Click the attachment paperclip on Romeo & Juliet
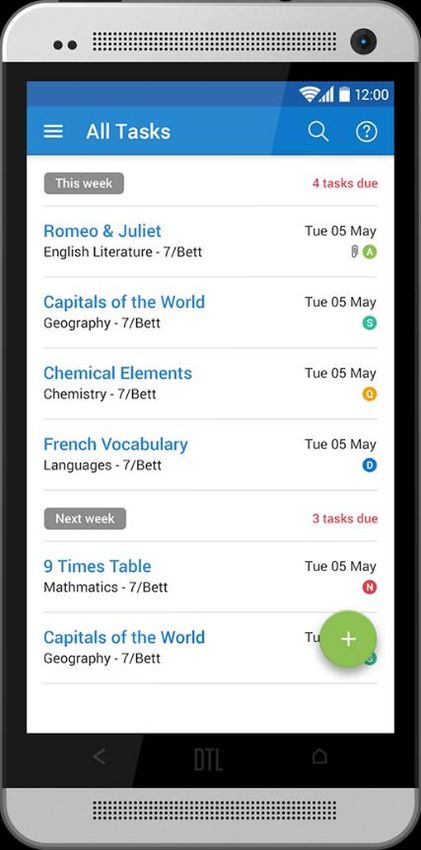The height and width of the screenshot is (850, 421). click(354, 252)
